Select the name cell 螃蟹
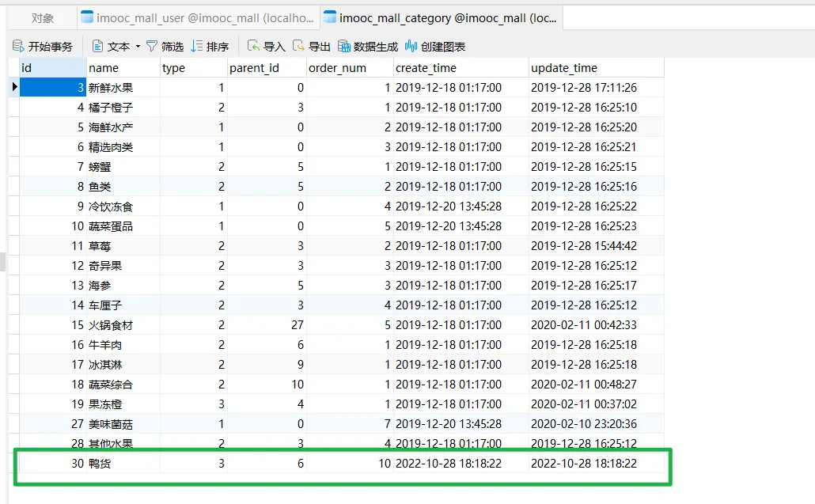Image resolution: width=815 pixels, height=504 pixels. 123,167
